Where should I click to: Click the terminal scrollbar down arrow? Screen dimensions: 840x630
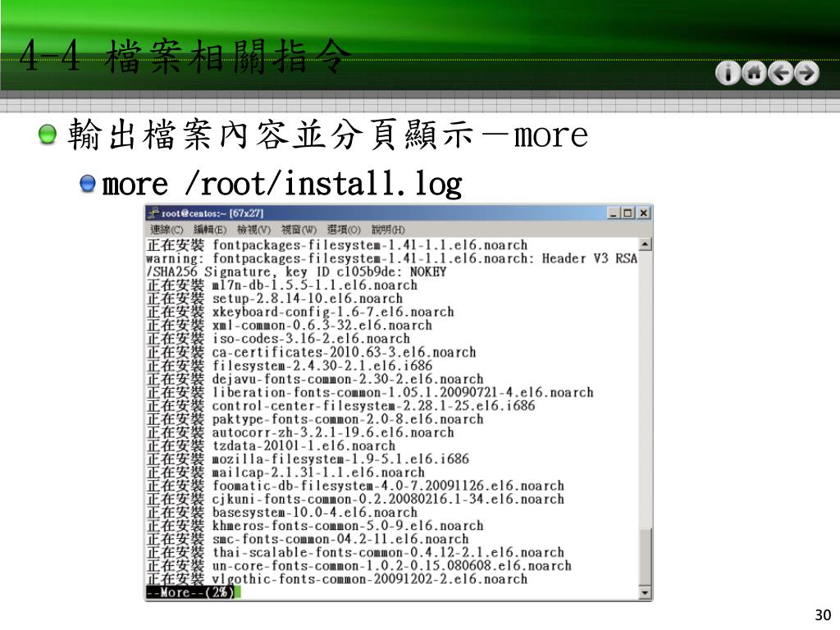point(645,592)
